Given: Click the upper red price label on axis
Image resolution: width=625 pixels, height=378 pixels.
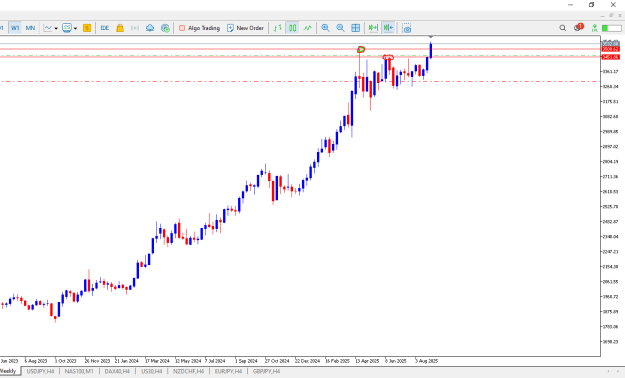Looking at the screenshot, I should [611, 49].
